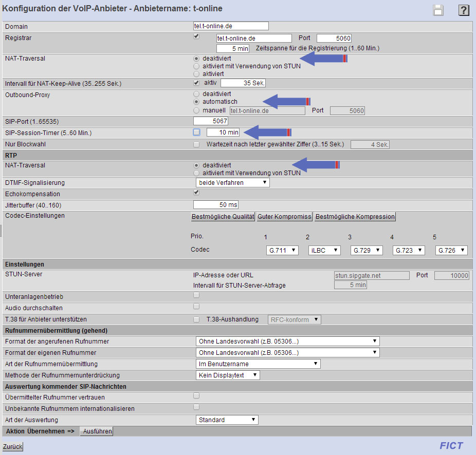Select SIP NAT-Traversal 'aktiviert mit Verwendung von STUN'
Screen dimensions: 476x455
[x=196, y=66]
